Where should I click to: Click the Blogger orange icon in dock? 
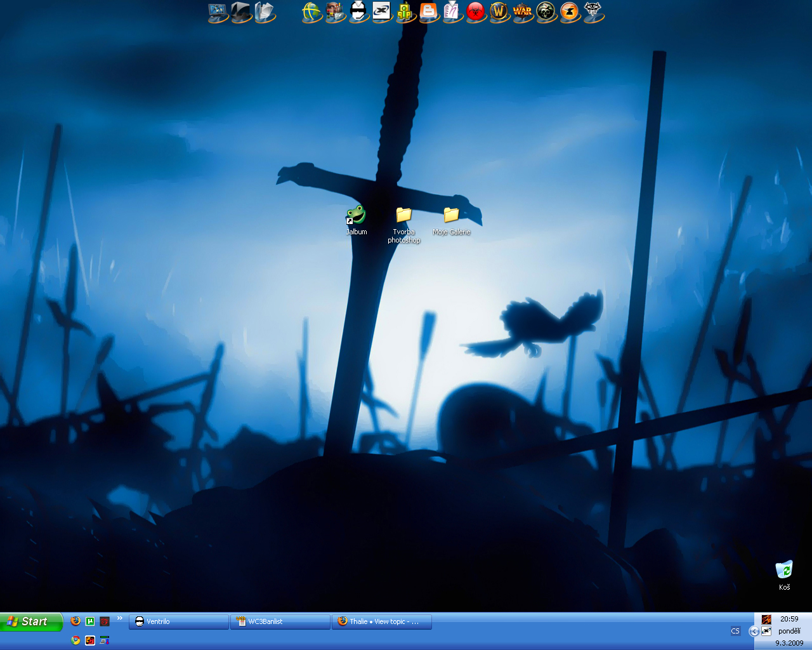point(429,11)
